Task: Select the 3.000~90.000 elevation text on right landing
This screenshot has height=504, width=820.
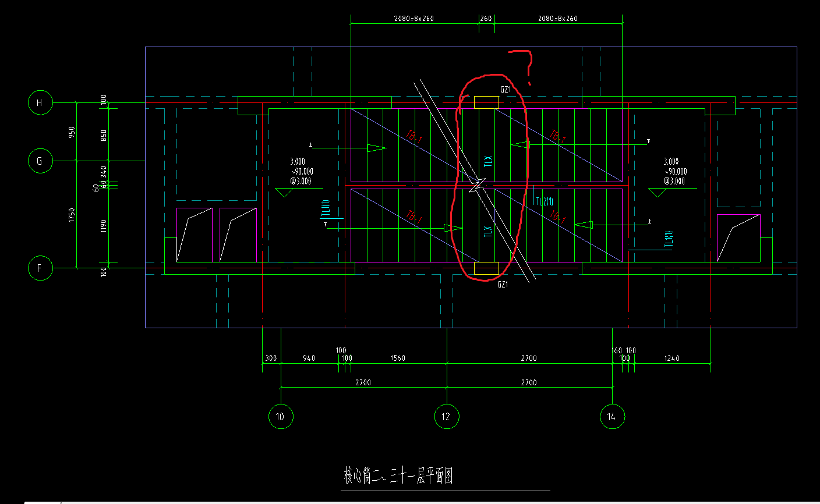Action: [675, 171]
